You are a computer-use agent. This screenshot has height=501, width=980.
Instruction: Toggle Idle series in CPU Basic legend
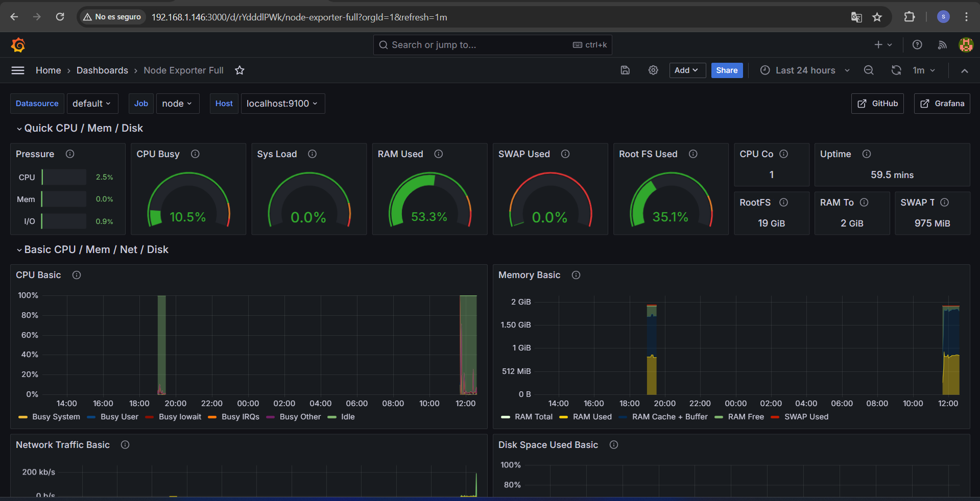pyautogui.click(x=347, y=417)
